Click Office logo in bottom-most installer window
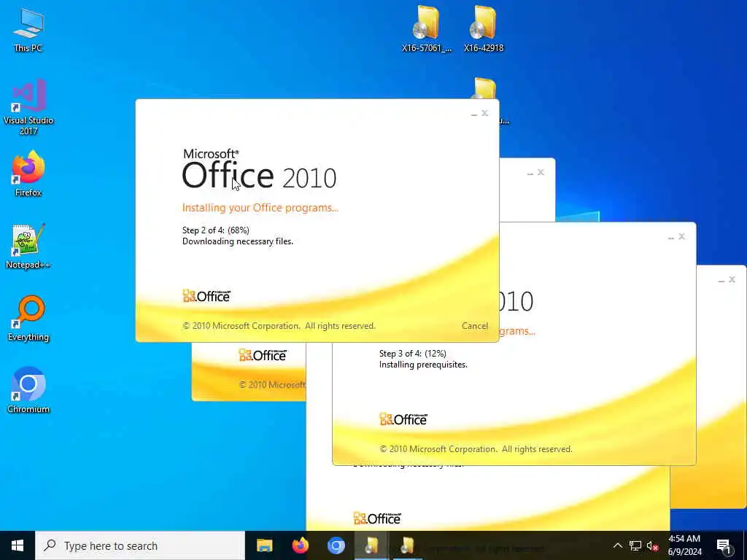 [377, 518]
